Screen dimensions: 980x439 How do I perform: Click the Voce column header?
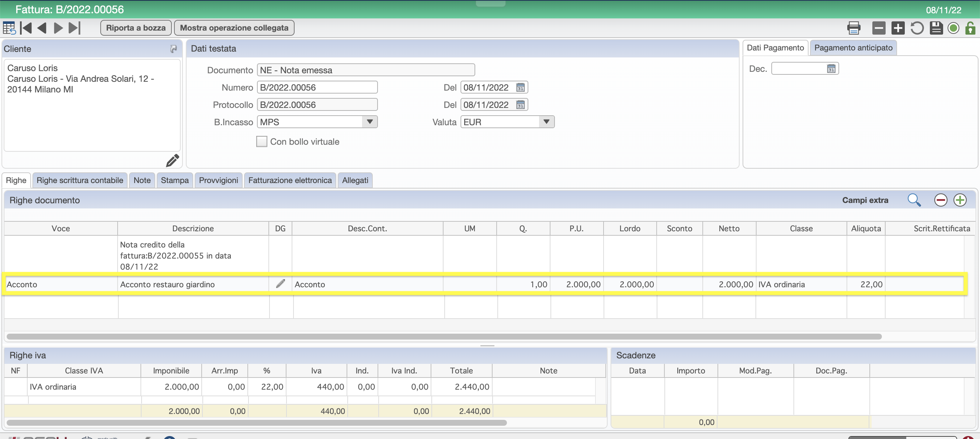(x=60, y=228)
